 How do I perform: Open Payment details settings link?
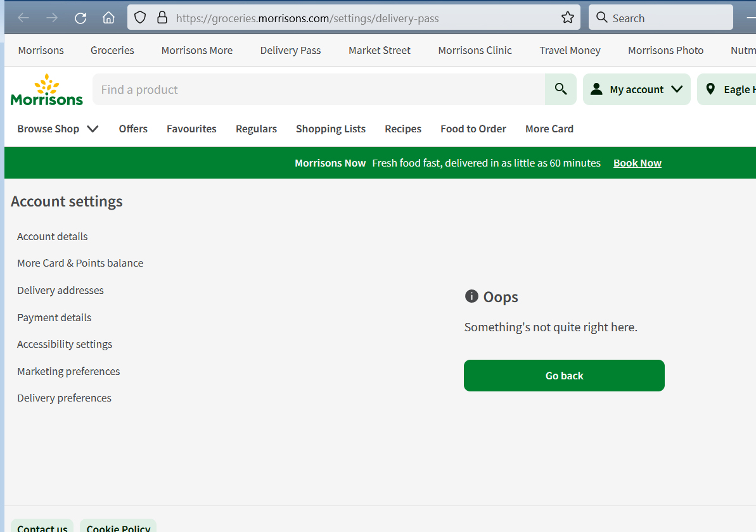(54, 317)
